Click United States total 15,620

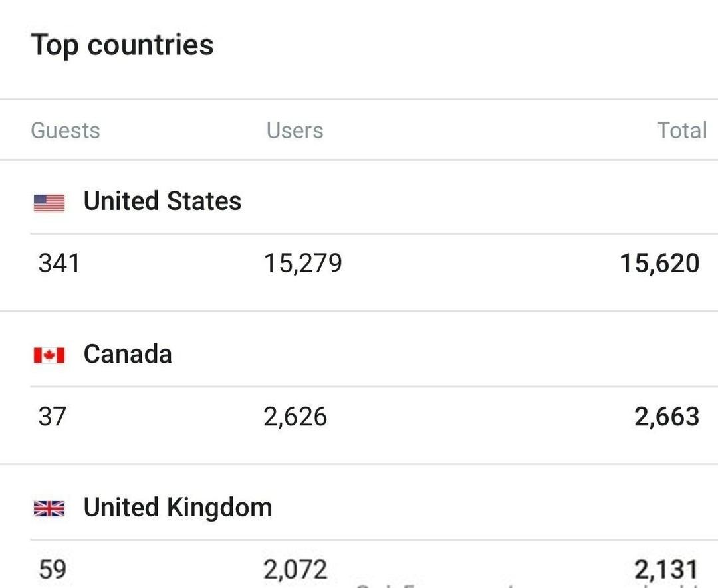click(x=660, y=264)
